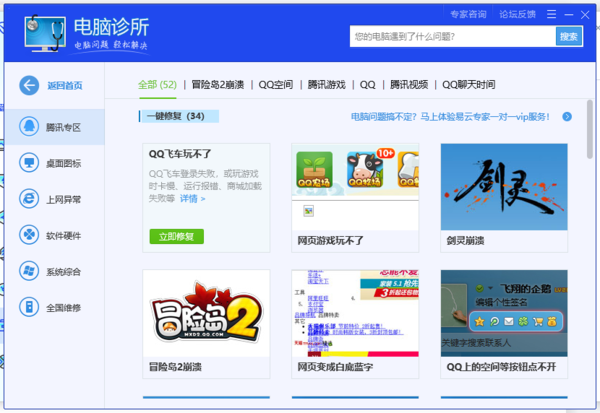600x413 pixels.
Task: Click the blue arrow beside the vip服务 banner
Action: [567, 116]
